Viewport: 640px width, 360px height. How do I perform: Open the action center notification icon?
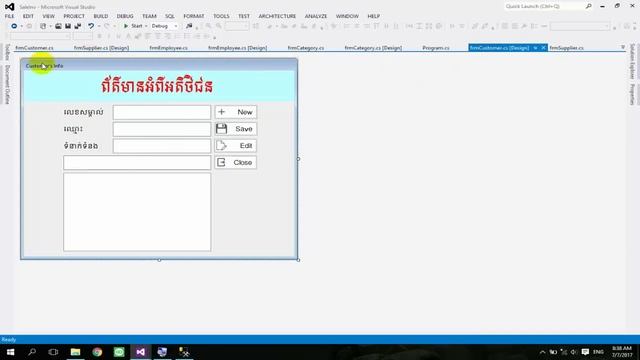click(585, 352)
